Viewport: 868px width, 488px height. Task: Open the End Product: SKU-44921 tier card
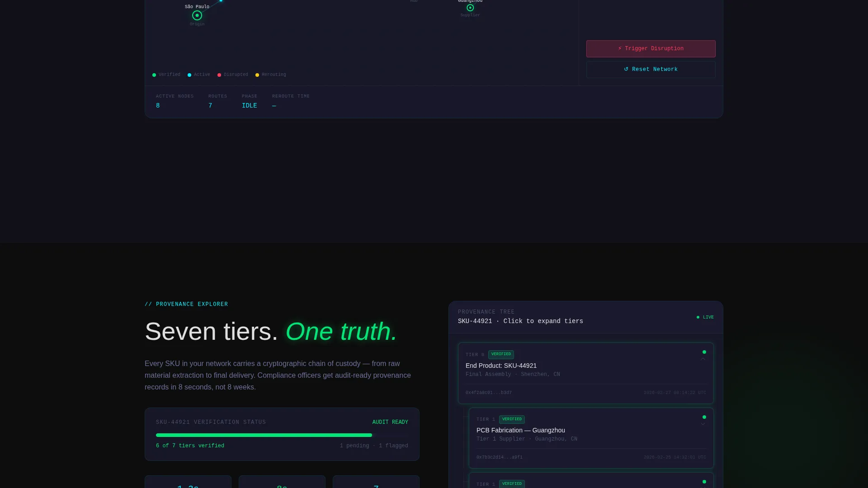[586, 373]
